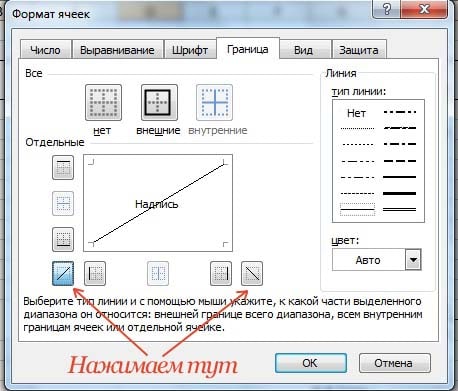The image size is (458, 391).
Task: Open the 'цвет' color dropdown arrow
Action: (x=413, y=259)
